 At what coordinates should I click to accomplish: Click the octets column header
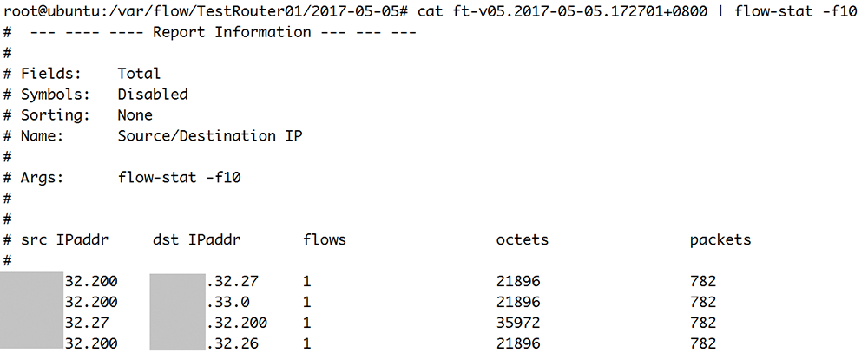pyautogui.click(x=523, y=239)
